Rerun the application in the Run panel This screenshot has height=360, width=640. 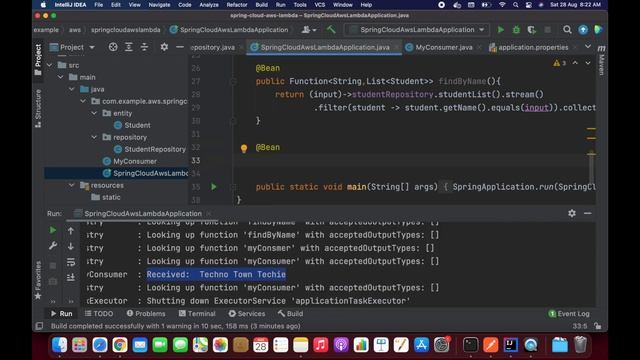point(53,230)
